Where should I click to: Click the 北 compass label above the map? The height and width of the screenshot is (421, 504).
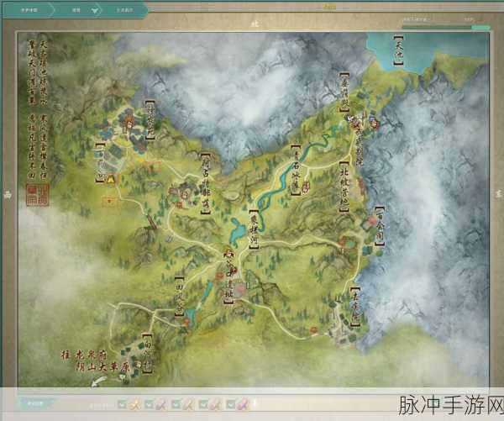255,24
